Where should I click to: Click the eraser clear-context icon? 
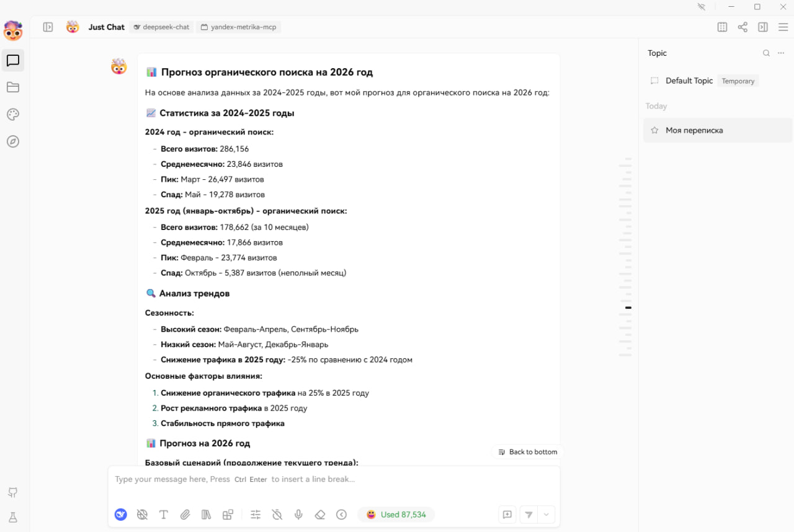click(319, 515)
